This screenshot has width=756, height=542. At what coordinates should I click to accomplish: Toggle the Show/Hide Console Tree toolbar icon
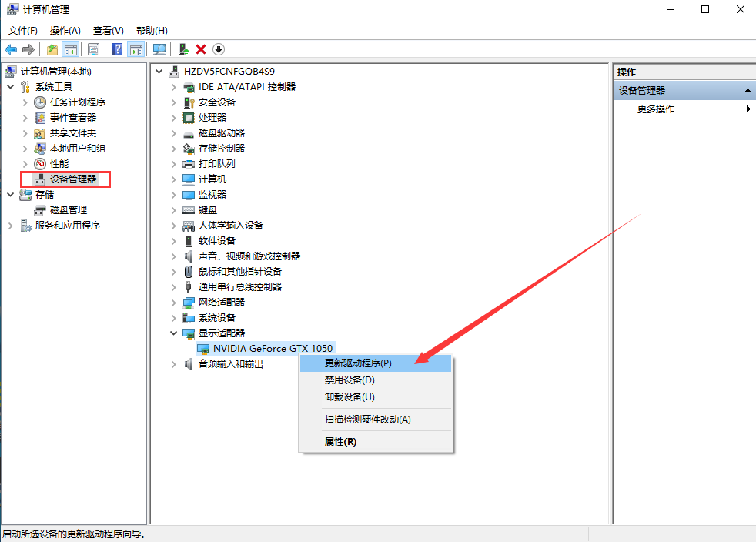(x=70, y=49)
